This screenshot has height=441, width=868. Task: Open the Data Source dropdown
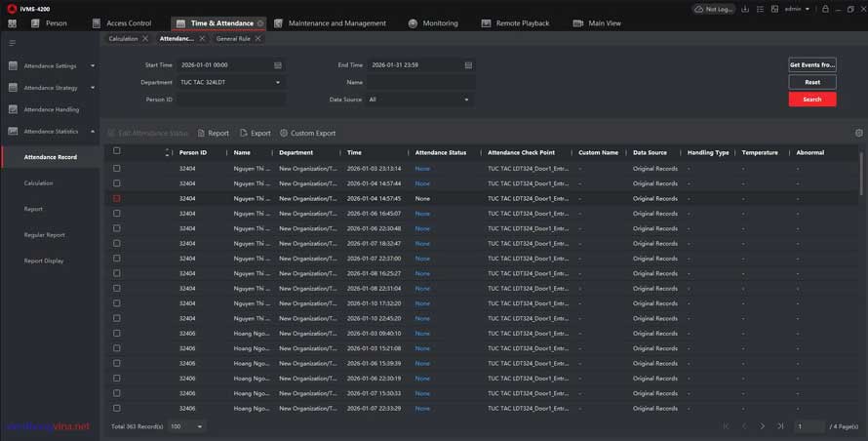pyautogui.click(x=419, y=100)
